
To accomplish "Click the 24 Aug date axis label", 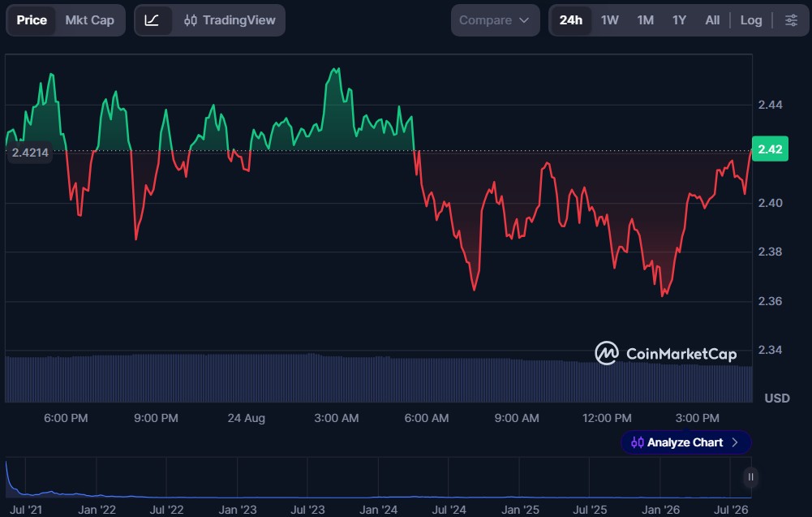I will 247,418.
